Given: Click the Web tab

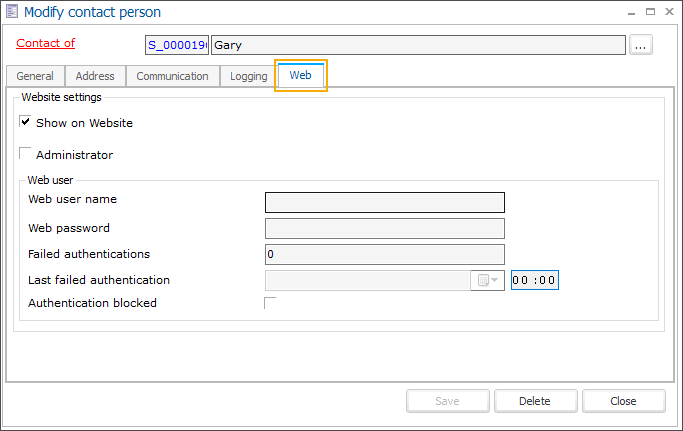Looking at the screenshot, I should 301,75.
